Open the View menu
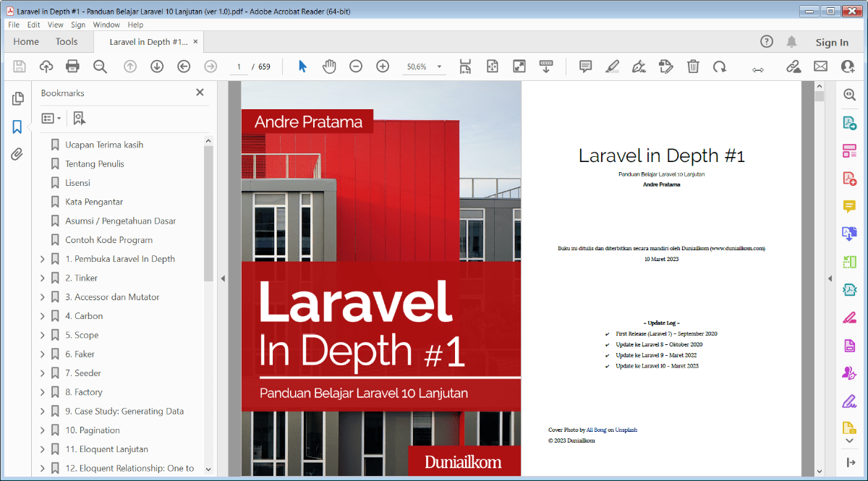 pos(56,25)
